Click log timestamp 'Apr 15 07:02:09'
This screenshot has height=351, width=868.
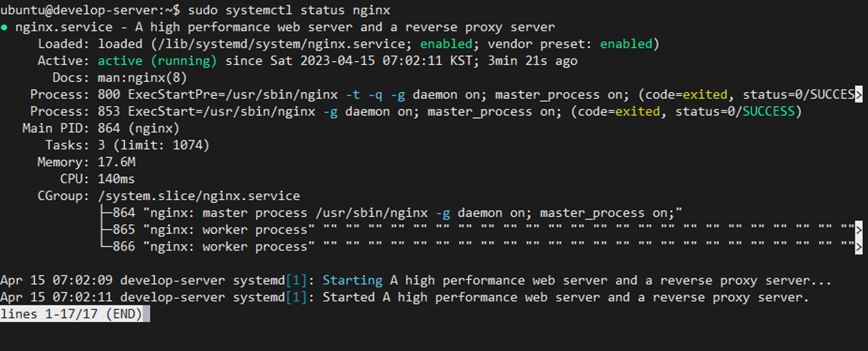(x=56, y=281)
